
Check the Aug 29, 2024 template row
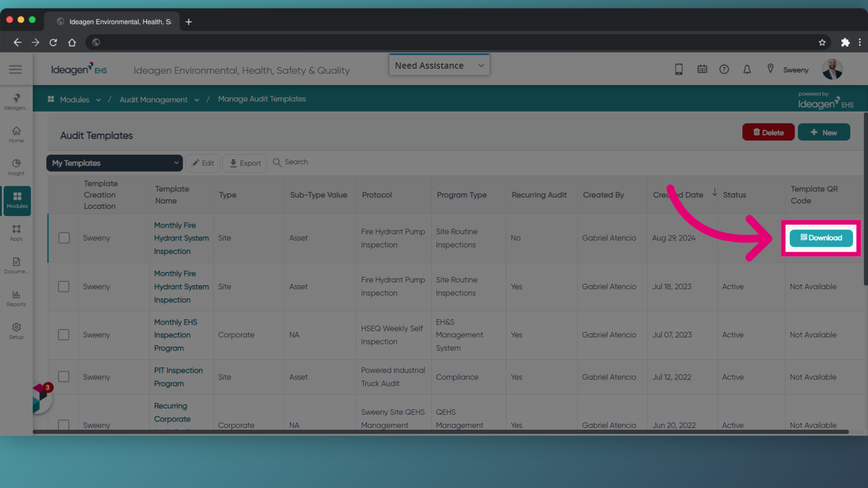pos(64,238)
